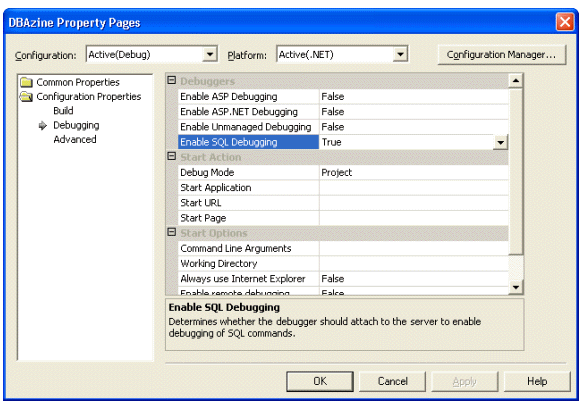Click False value for Enable Unmanaged Debugging
Viewport: 584px width, 406px height.
click(x=333, y=127)
